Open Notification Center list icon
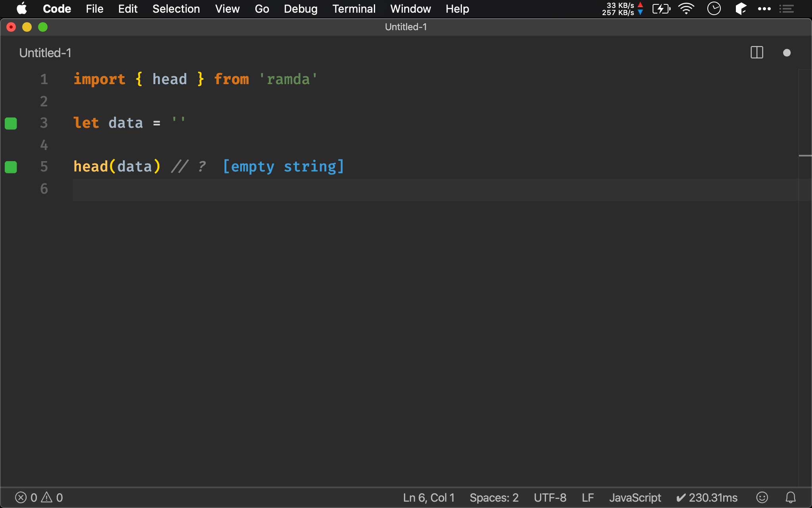The height and width of the screenshot is (508, 812). (x=787, y=9)
